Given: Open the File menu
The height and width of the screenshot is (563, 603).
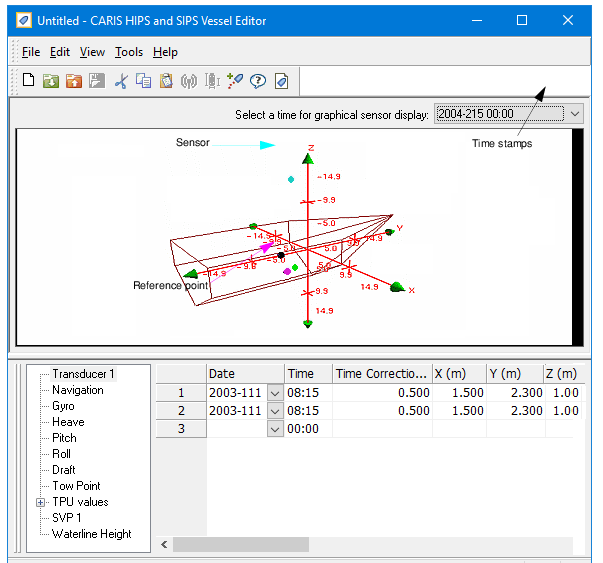Looking at the screenshot, I should coord(31,52).
